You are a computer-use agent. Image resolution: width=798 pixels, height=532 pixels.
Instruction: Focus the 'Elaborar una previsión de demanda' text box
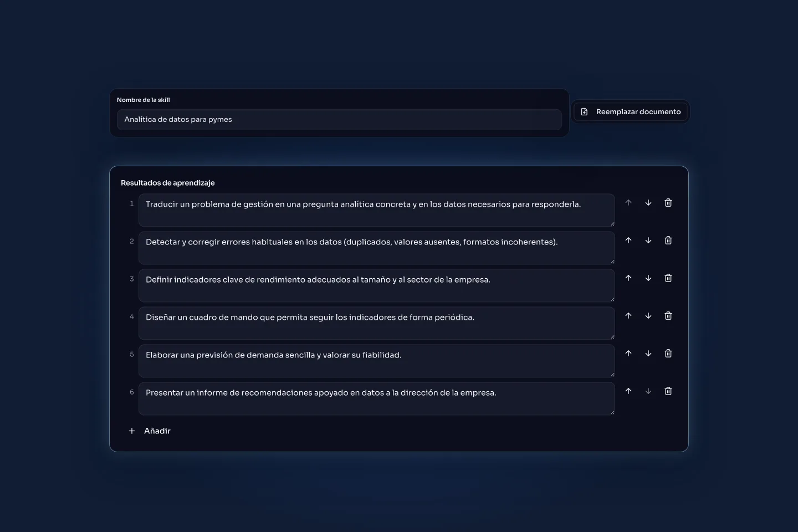tap(377, 361)
